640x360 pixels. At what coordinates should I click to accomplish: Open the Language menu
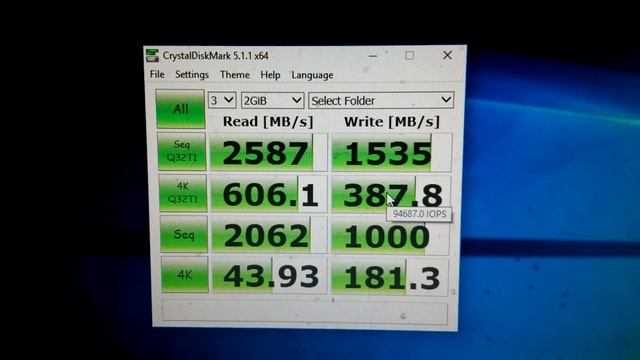(x=312, y=75)
